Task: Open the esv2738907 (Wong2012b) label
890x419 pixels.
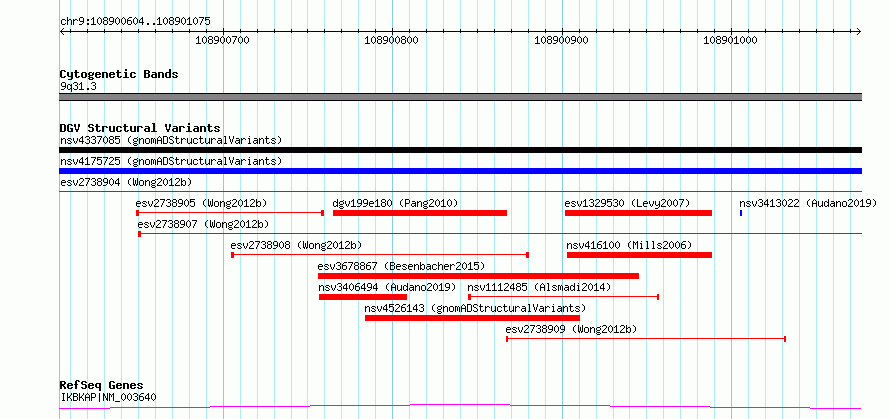Action: [203, 224]
